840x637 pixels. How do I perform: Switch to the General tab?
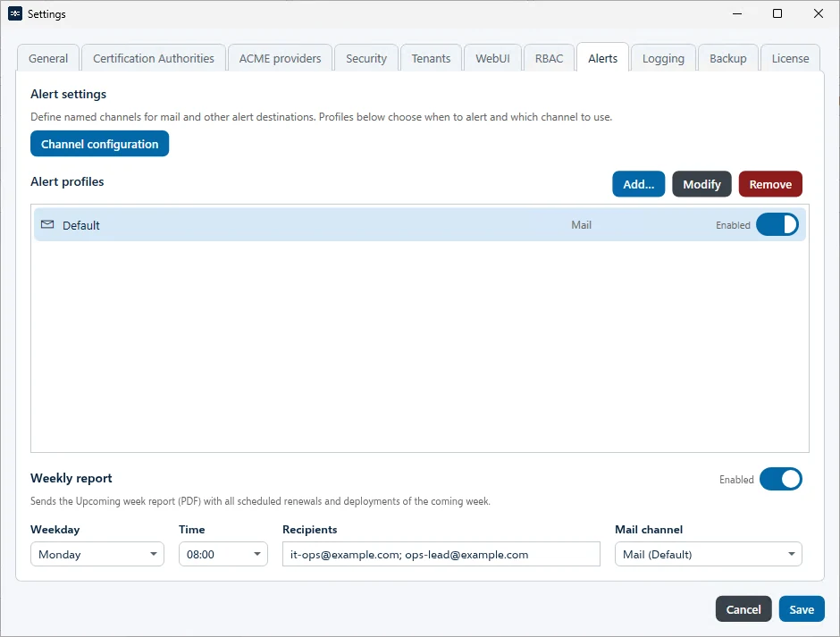coord(48,58)
